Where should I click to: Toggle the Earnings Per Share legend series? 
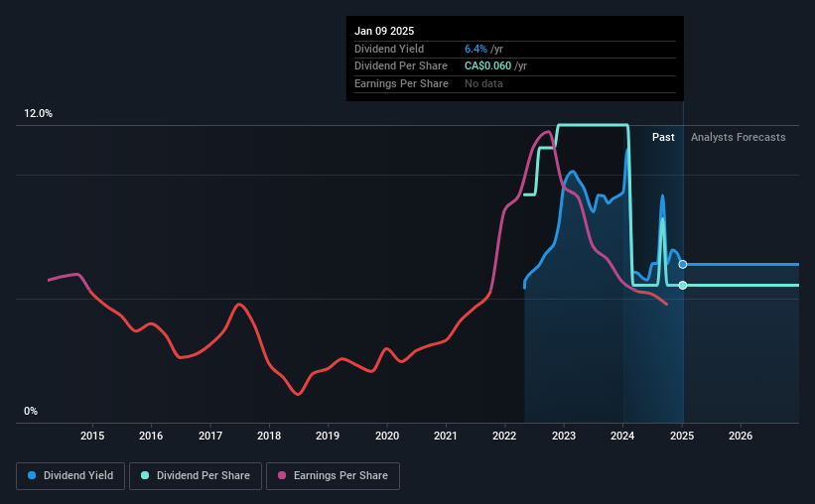333,476
